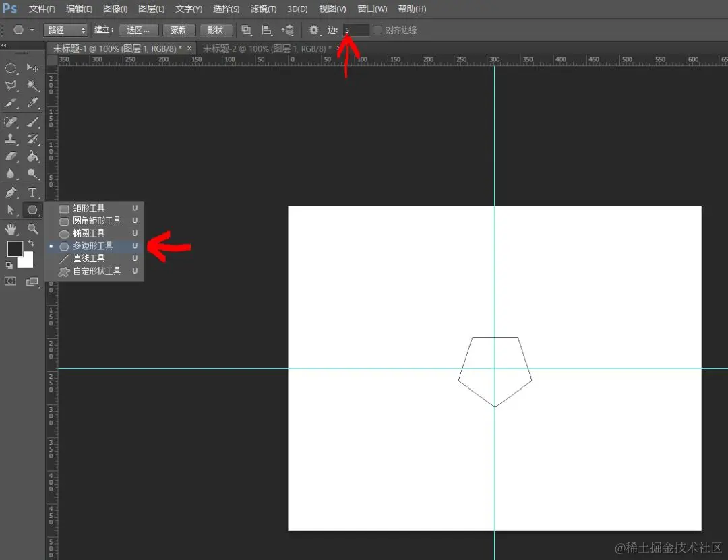Image resolution: width=728 pixels, height=560 pixels.
Task: Click the pentagon path on canvas
Action: point(495,371)
